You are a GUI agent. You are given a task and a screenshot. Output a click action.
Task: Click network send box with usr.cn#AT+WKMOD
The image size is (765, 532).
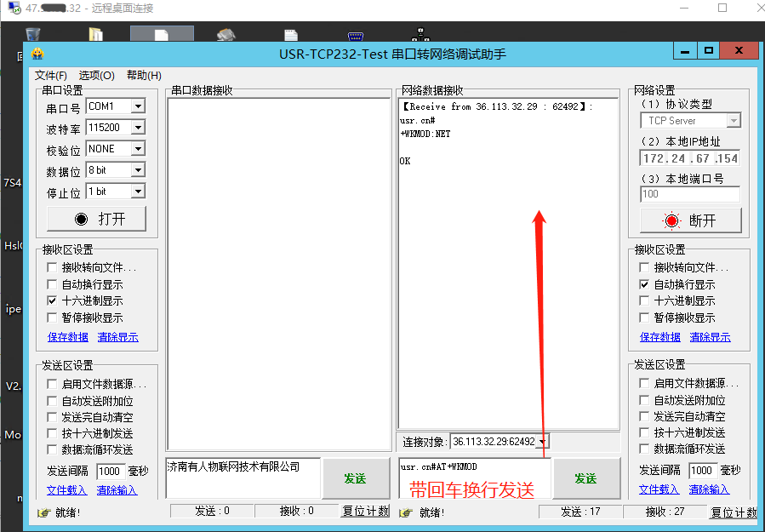475,478
